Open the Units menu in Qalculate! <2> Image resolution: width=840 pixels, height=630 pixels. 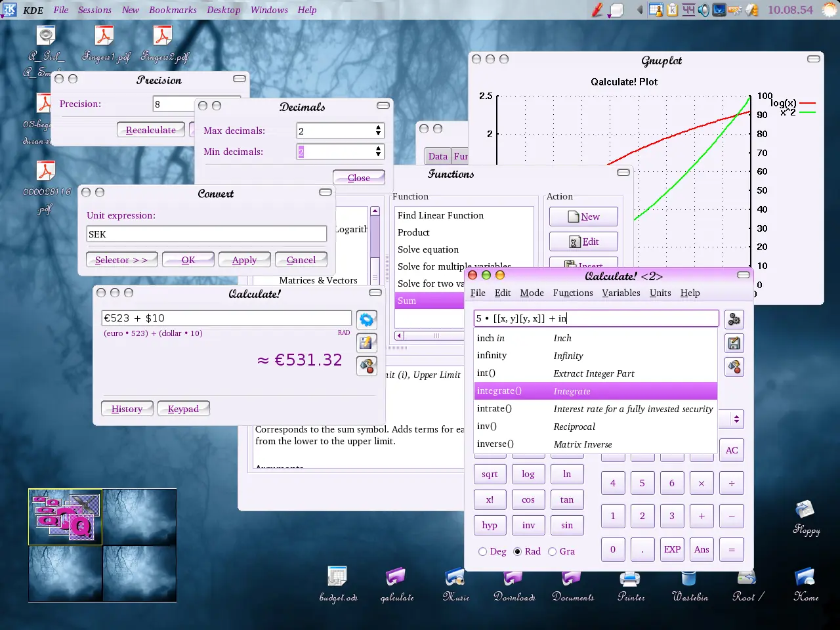click(x=660, y=293)
